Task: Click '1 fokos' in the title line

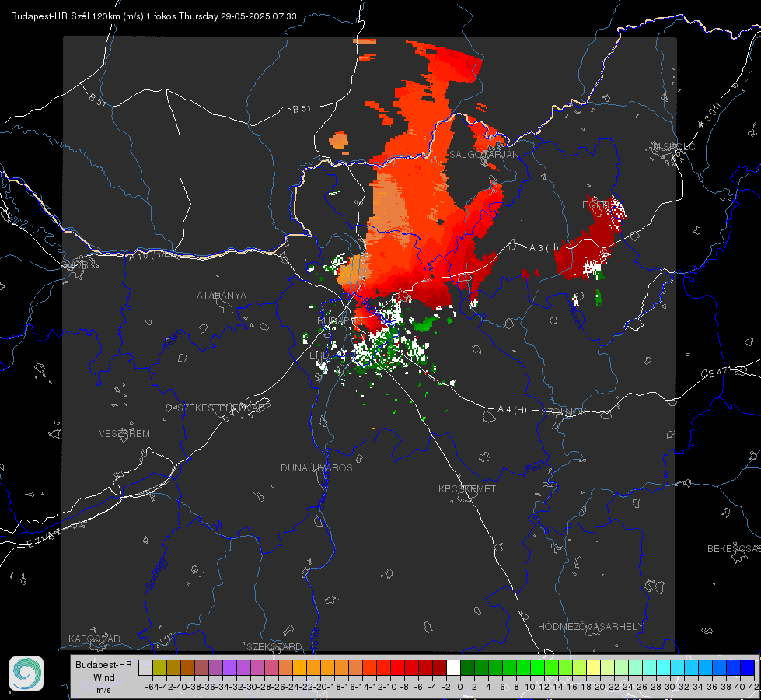Action: (x=161, y=16)
